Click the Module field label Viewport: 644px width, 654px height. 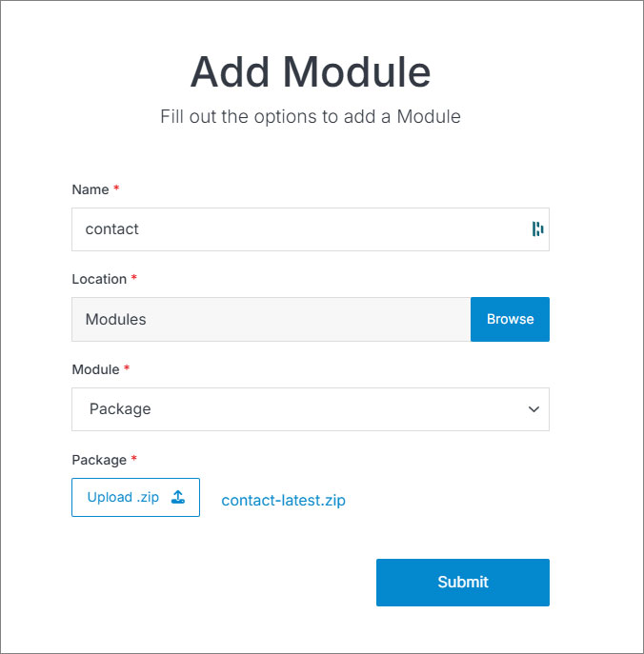click(x=95, y=369)
